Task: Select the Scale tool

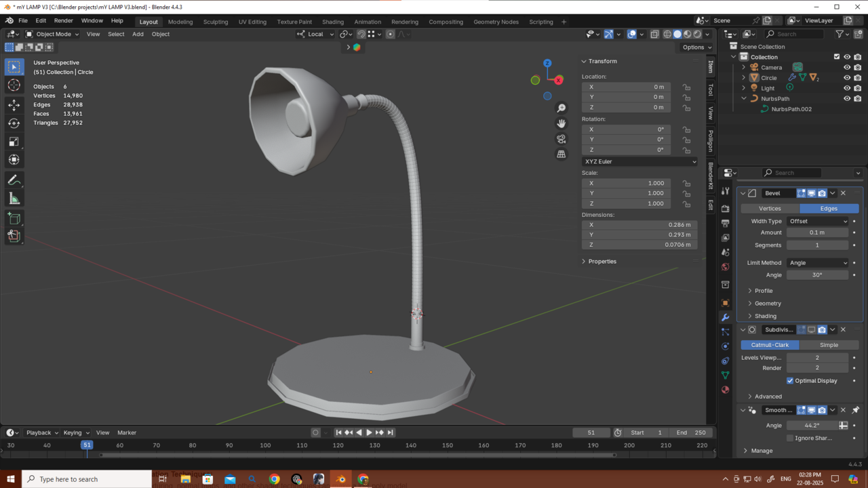Action: click(x=14, y=142)
